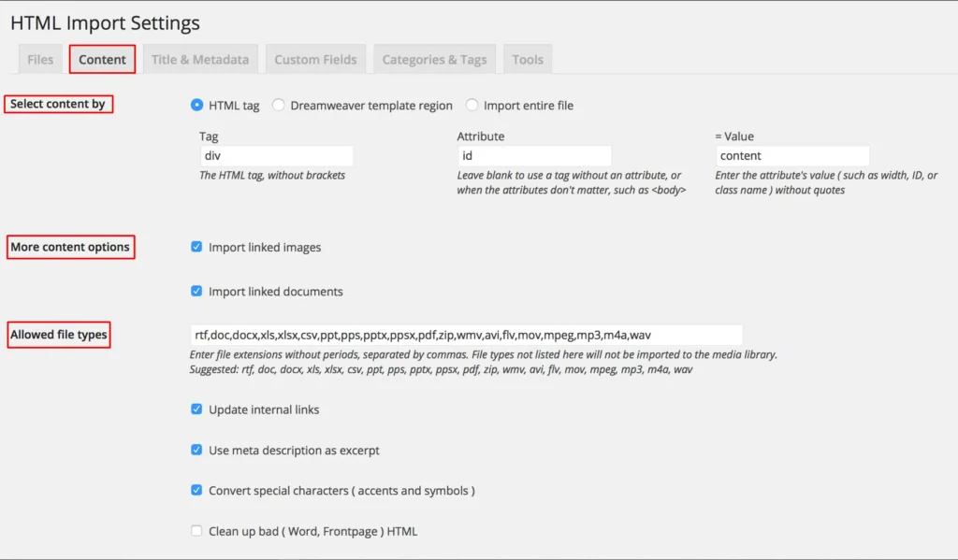Image resolution: width=958 pixels, height=560 pixels.
Task: Disable Convert special characters option
Action: pyautogui.click(x=196, y=489)
